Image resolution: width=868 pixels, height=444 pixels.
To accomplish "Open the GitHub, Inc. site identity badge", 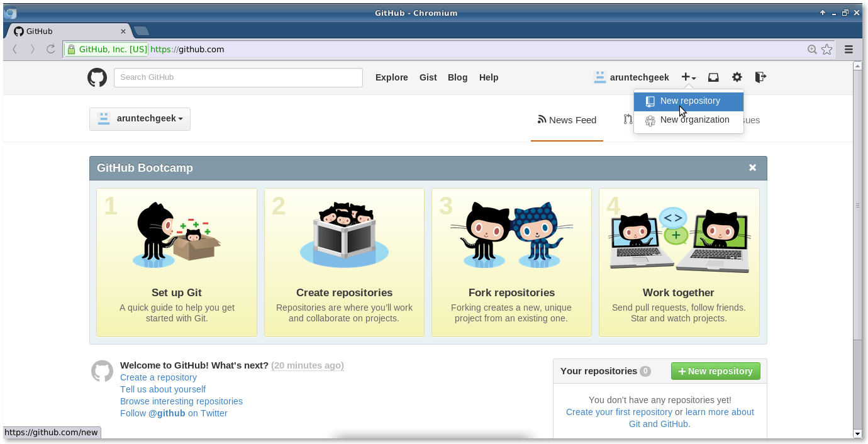I will (x=108, y=48).
